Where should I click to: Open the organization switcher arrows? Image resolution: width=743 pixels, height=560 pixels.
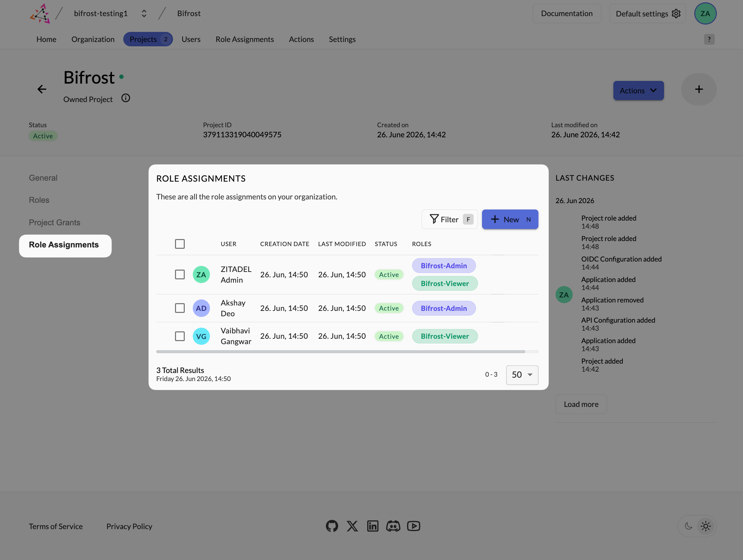coord(144,13)
